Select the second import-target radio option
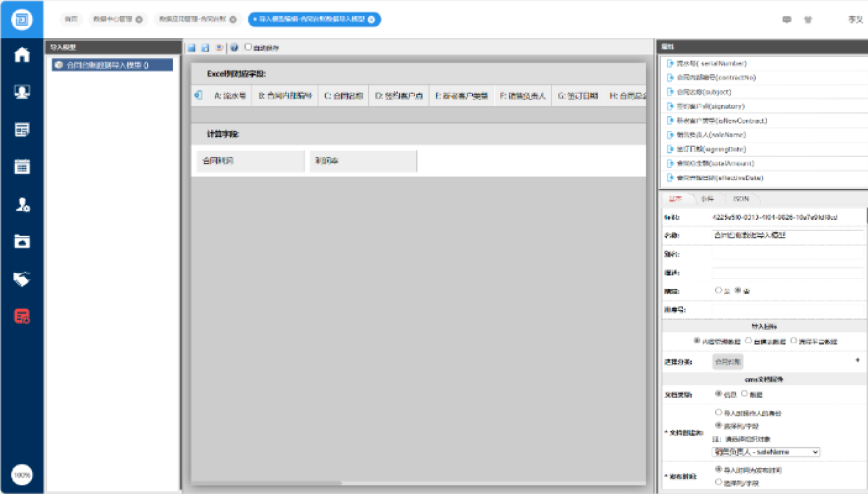868x494 pixels. click(x=748, y=340)
